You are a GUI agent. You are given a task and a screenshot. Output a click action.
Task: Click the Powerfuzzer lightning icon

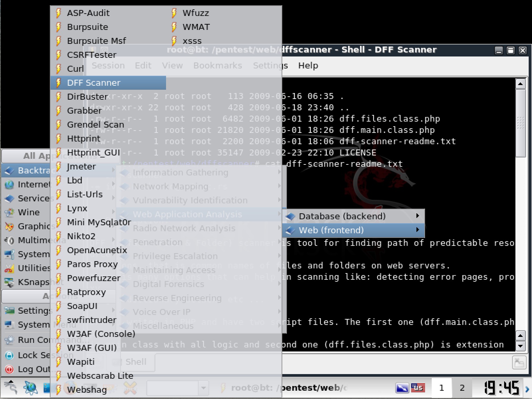(x=59, y=278)
